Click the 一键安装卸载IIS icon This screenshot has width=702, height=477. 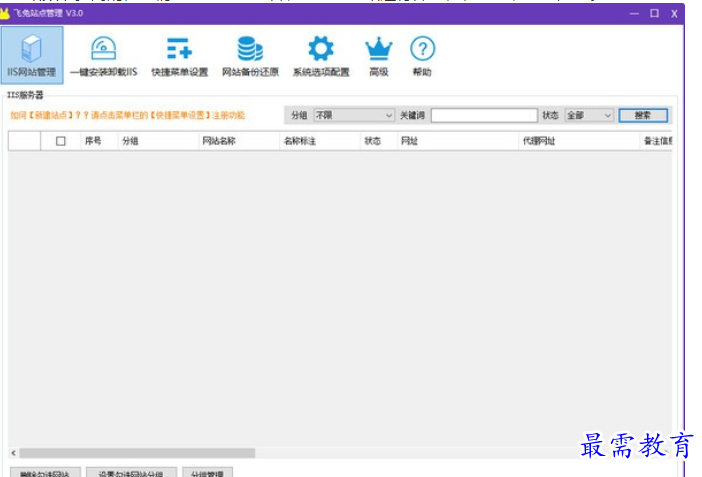103,55
